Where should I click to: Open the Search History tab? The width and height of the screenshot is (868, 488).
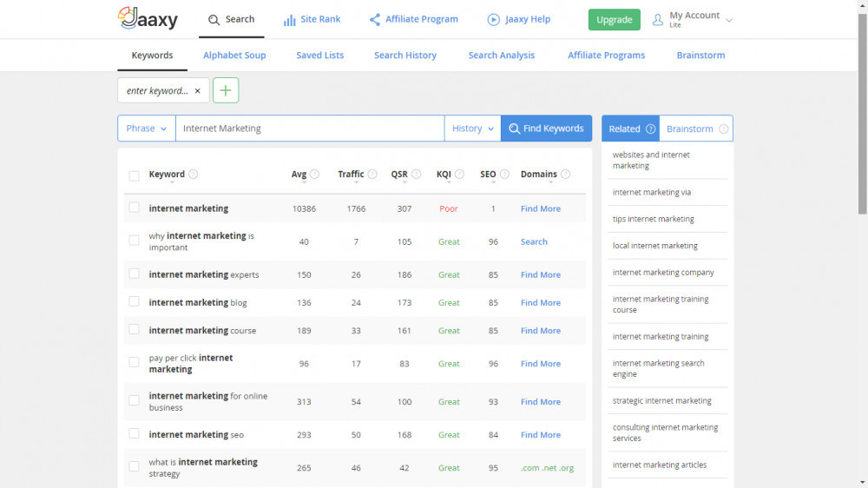[x=405, y=55]
